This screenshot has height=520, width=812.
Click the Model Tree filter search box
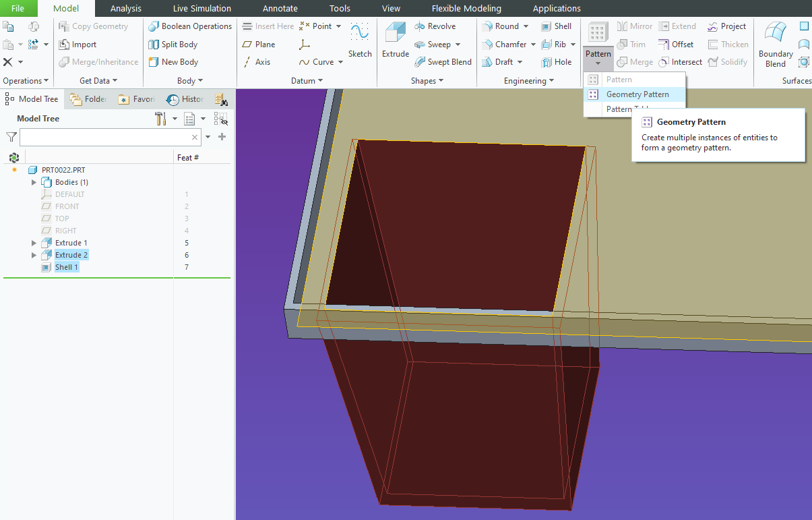(108, 137)
